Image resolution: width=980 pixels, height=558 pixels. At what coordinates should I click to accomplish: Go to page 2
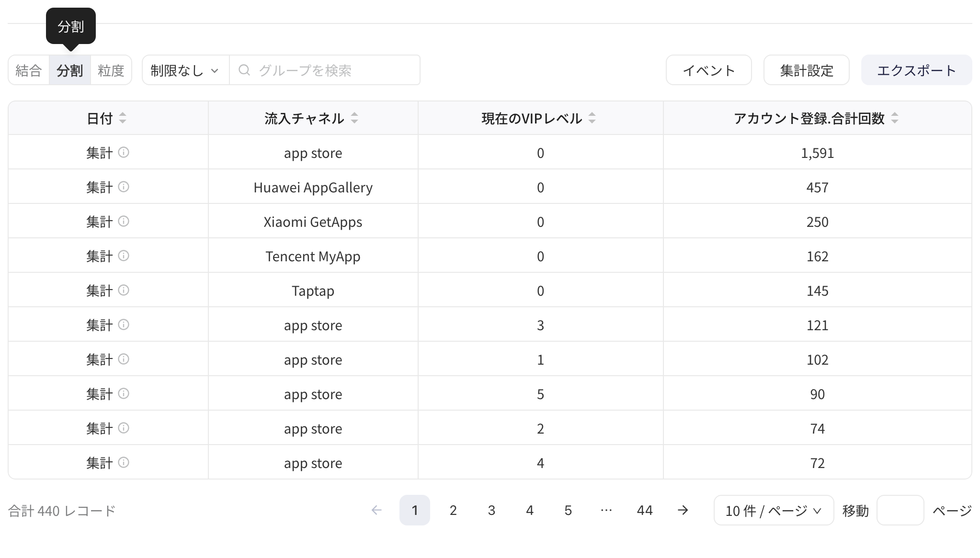(x=453, y=511)
